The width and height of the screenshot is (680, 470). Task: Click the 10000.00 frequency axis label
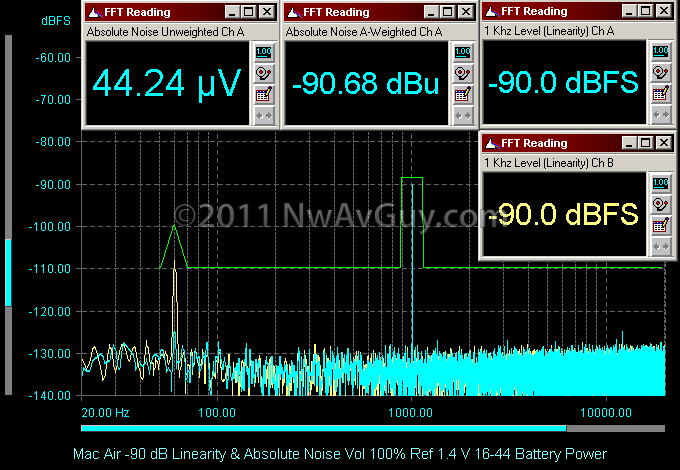[606, 412]
